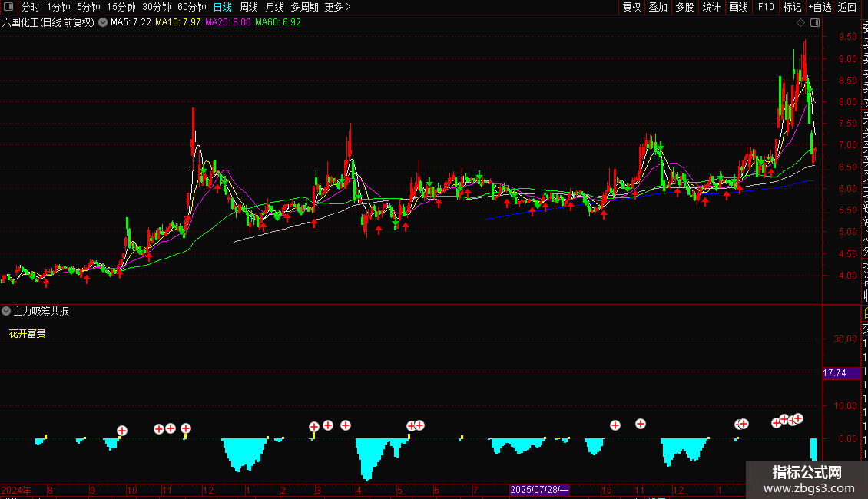Click the 4.00 price axis label

[x=847, y=276]
